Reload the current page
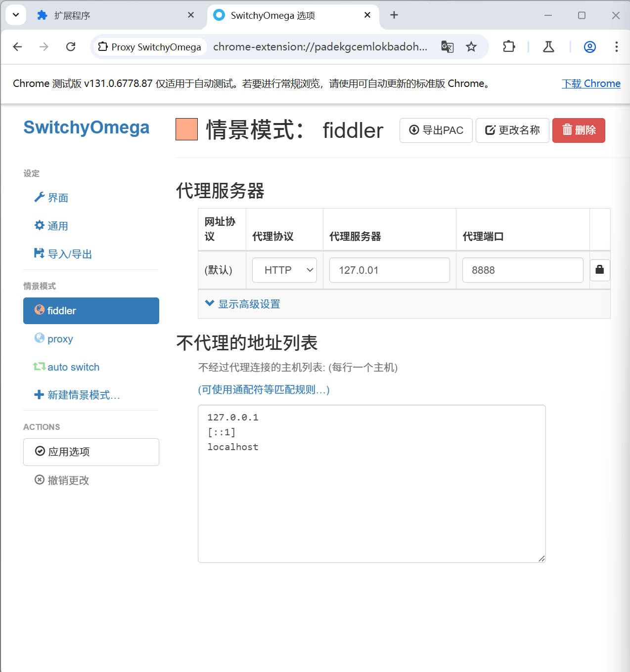Screen dimensions: 630x672 [x=71, y=47]
